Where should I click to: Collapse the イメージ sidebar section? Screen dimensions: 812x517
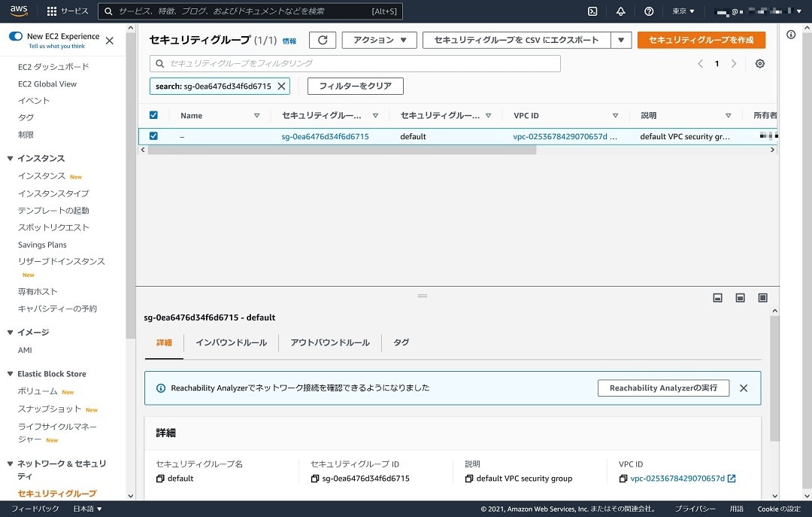click(x=10, y=333)
